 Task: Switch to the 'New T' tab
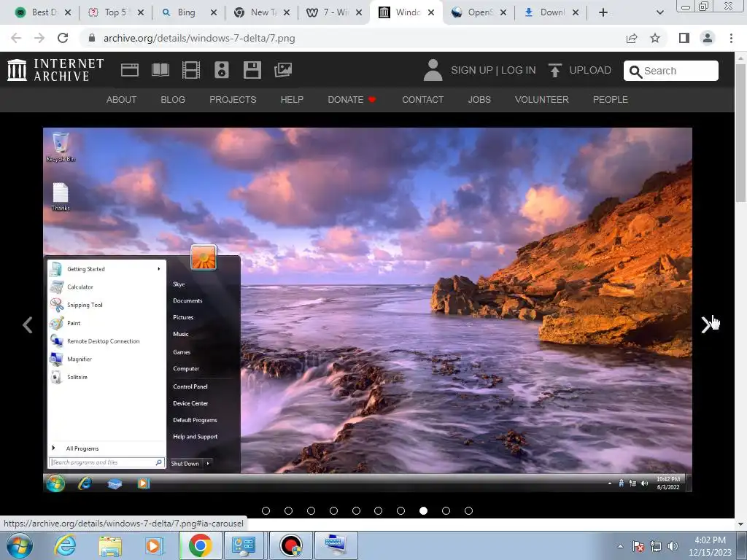coord(260,12)
